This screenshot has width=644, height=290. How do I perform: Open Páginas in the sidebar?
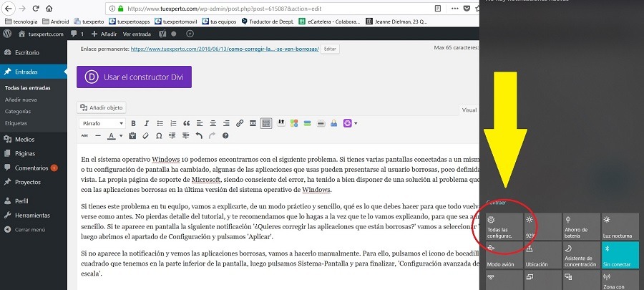pyautogui.click(x=25, y=154)
